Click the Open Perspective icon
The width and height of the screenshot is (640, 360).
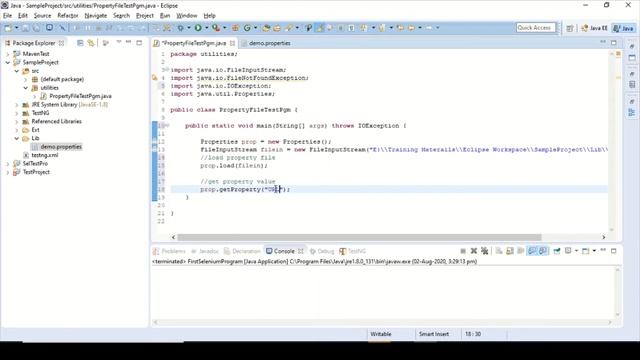[x=570, y=28]
